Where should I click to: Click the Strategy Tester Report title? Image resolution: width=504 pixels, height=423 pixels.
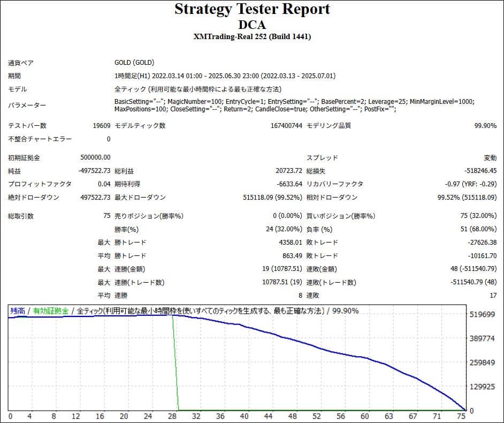pos(252,9)
